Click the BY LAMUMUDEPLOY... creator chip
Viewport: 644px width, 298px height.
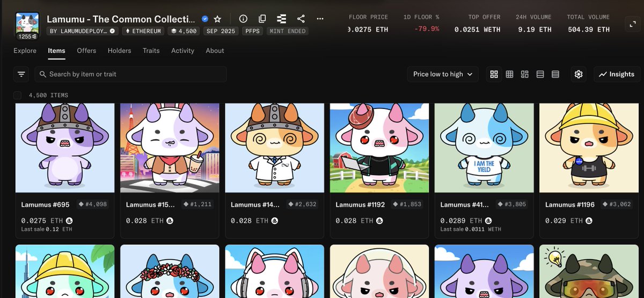[x=83, y=31]
